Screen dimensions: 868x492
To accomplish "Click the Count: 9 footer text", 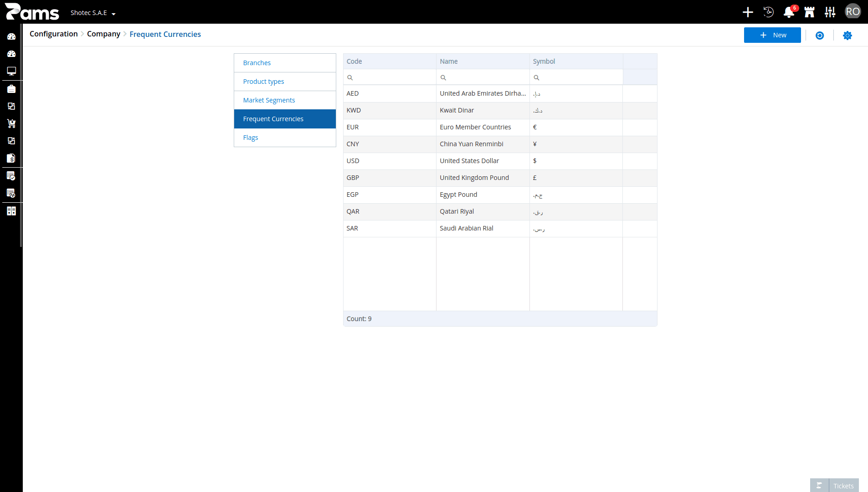I will pyautogui.click(x=359, y=319).
